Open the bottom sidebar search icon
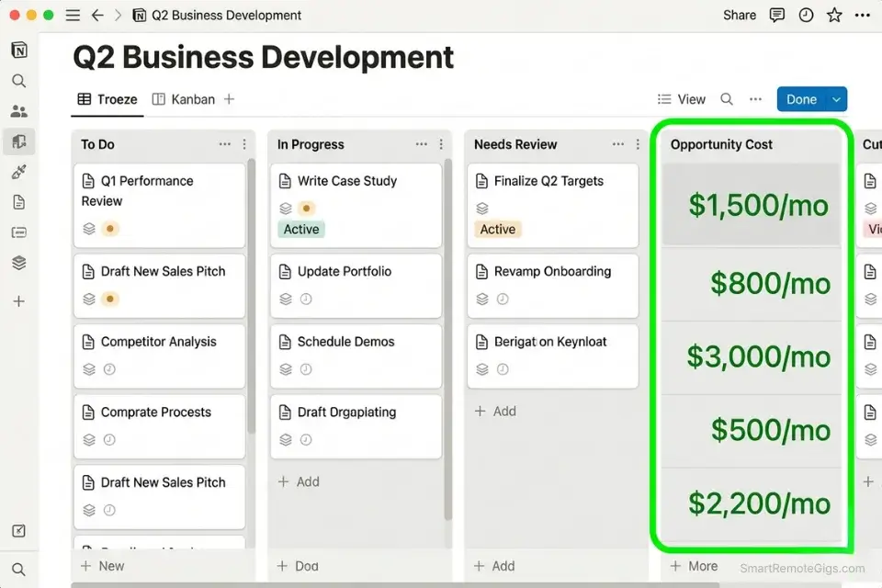Screen dimensions: 882x588 (19, 570)
